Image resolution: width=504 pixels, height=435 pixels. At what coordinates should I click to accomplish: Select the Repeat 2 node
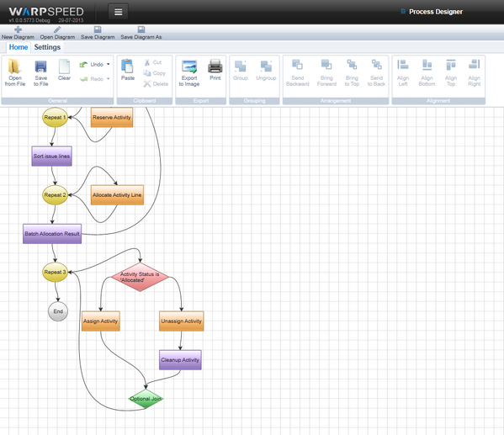(55, 195)
